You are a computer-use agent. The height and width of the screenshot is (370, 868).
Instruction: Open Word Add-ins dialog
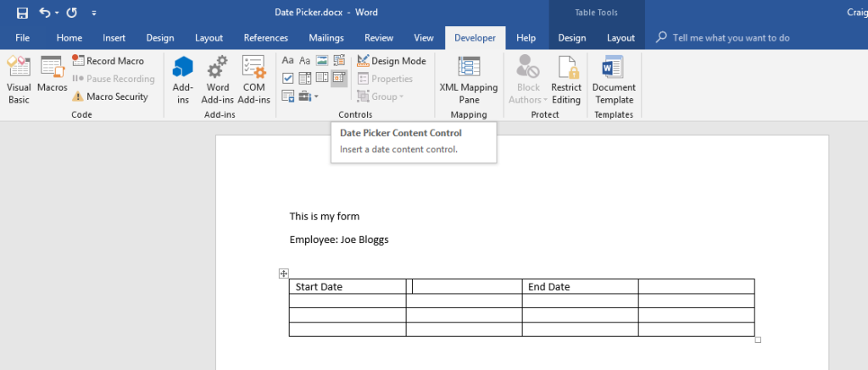(218, 80)
